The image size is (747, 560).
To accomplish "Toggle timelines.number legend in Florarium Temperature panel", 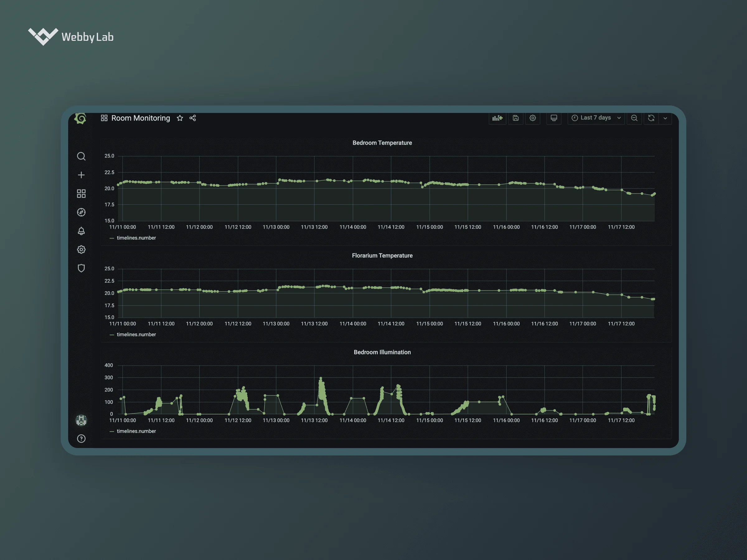I will point(136,334).
